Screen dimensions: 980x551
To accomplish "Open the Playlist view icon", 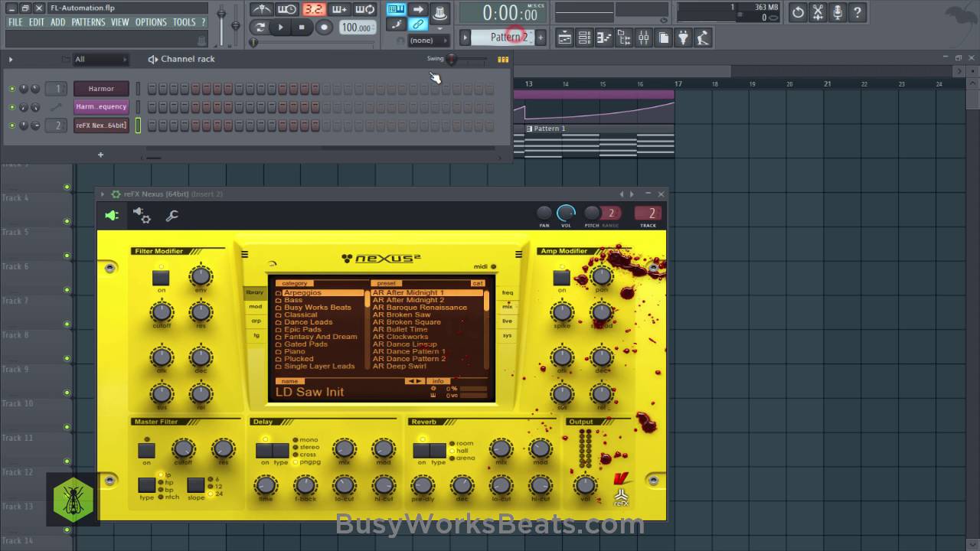I will coord(564,37).
